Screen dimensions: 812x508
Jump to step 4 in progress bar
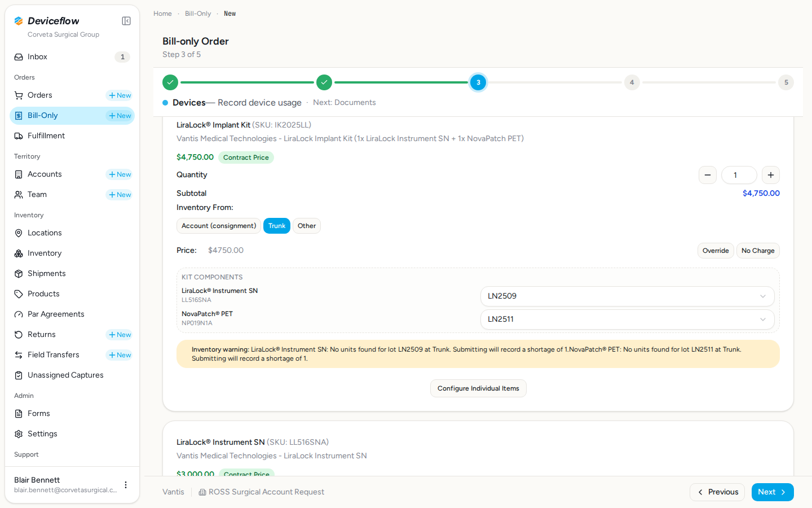coord(632,82)
